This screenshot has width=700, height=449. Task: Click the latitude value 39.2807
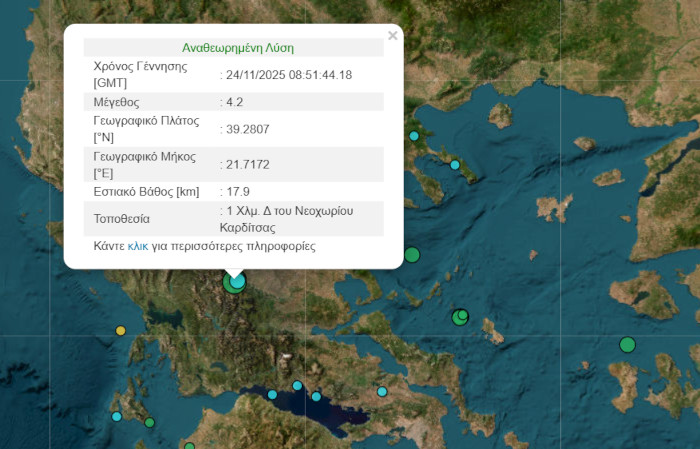(247, 129)
